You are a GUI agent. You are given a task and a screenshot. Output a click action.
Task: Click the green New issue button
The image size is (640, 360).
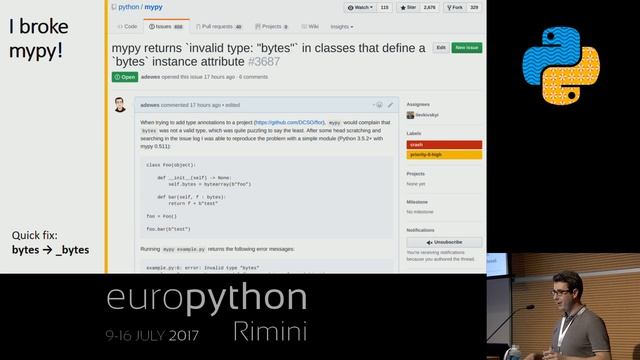click(467, 48)
